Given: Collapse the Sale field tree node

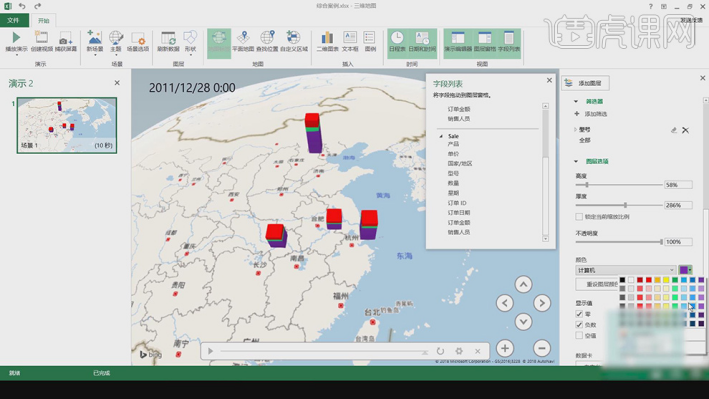Looking at the screenshot, I should [441, 136].
